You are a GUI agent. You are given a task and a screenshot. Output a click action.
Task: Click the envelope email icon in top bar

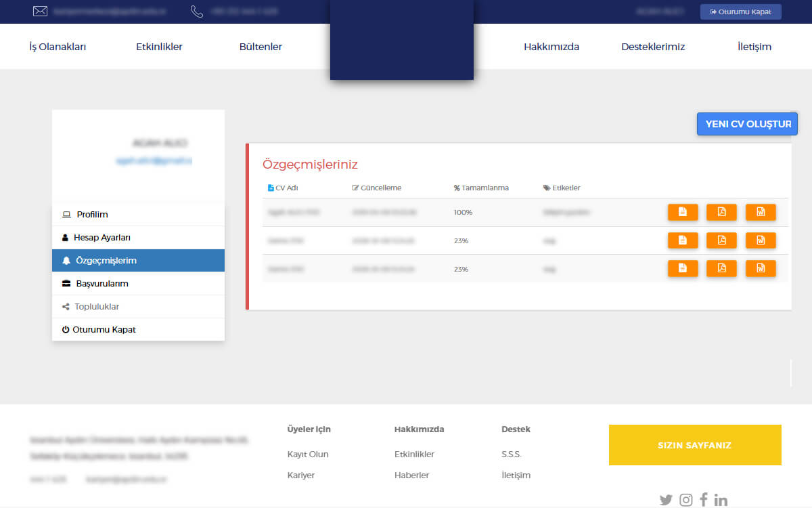pyautogui.click(x=40, y=12)
